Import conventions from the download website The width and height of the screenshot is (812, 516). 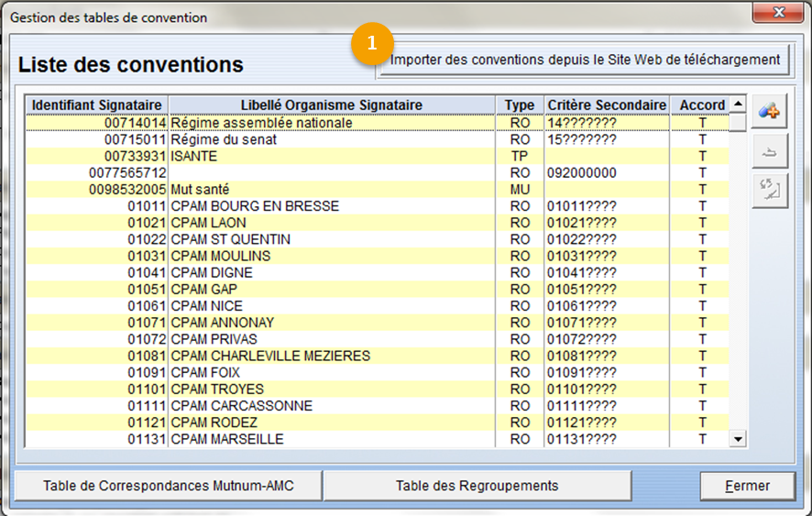point(584,60)
